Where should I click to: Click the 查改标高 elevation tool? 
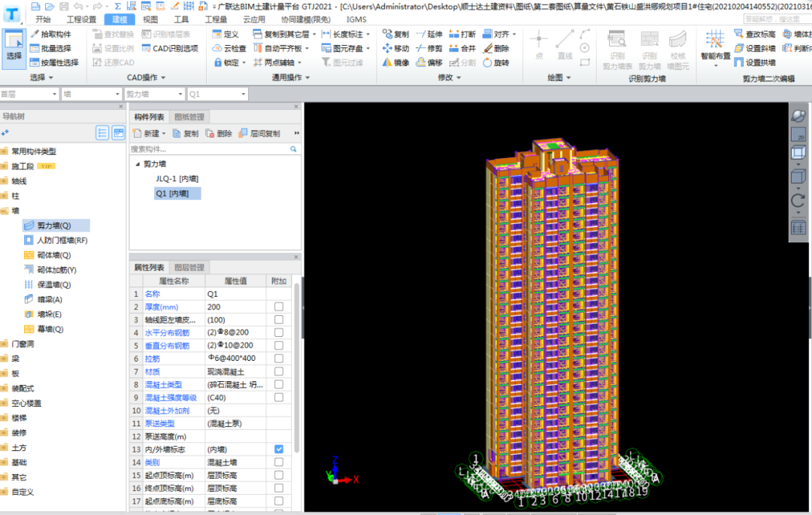click(755, 34)
